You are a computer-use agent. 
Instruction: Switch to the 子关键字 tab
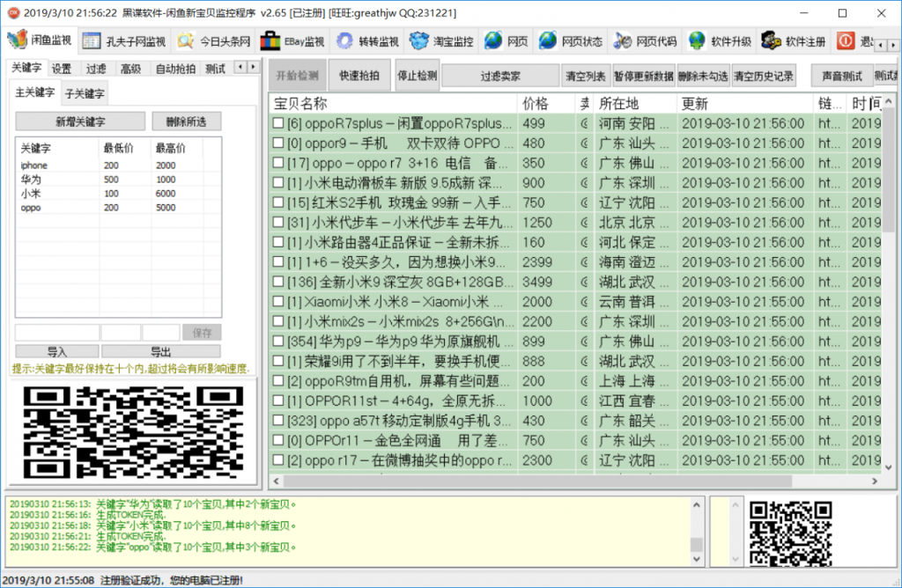tap(85, 93)
